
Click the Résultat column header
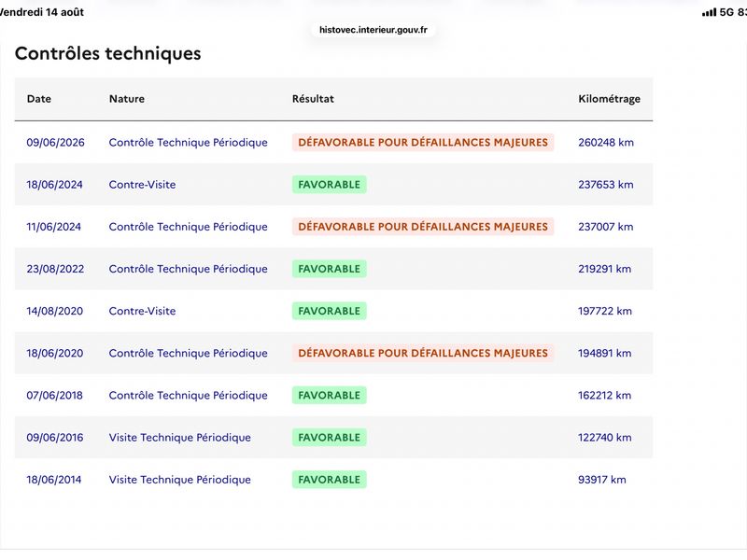(x=313, y=99)
